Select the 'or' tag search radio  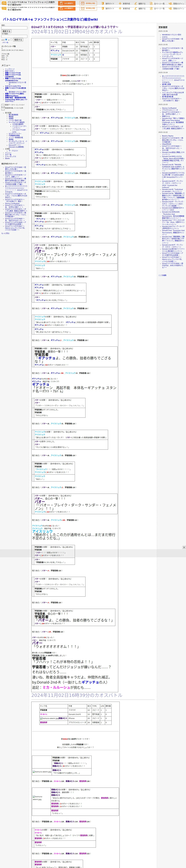[11, 40]
